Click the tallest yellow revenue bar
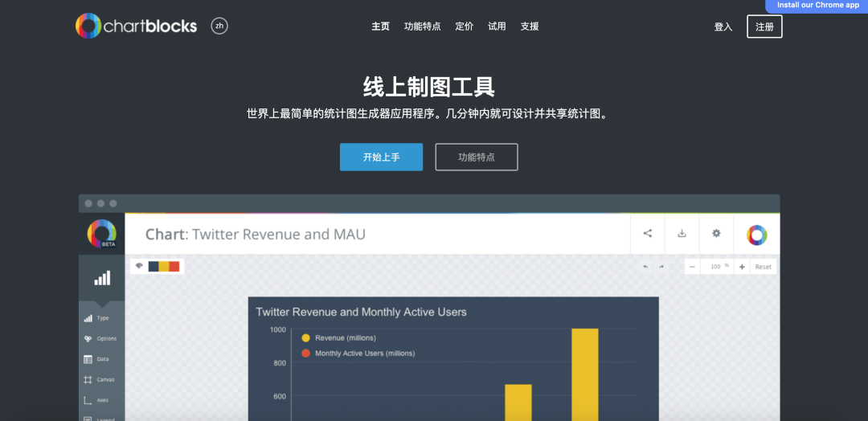The height and width of the screenshot is (421, 868). click(585, 374)
